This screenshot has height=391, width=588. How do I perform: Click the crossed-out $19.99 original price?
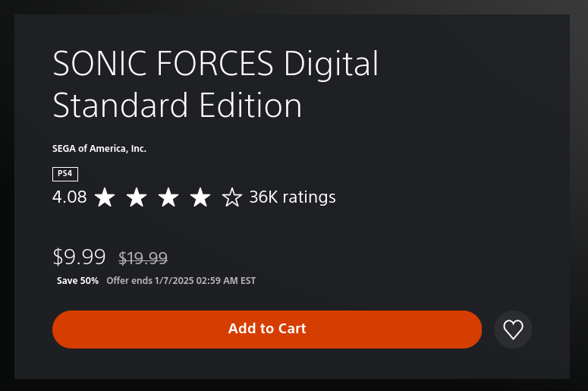click(x=143, y=258)
